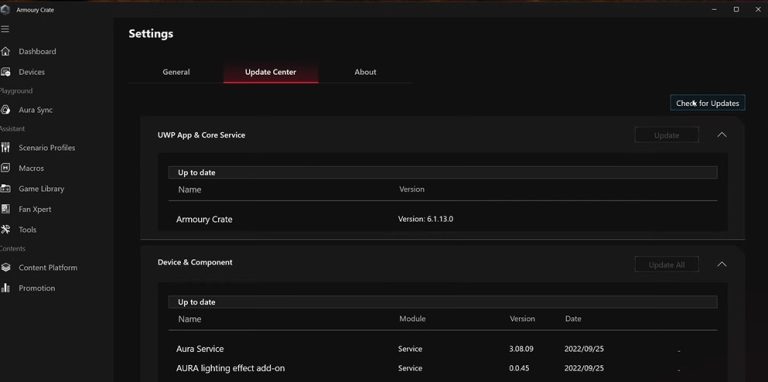Click the Aura Service row

[x=443, y=349]
